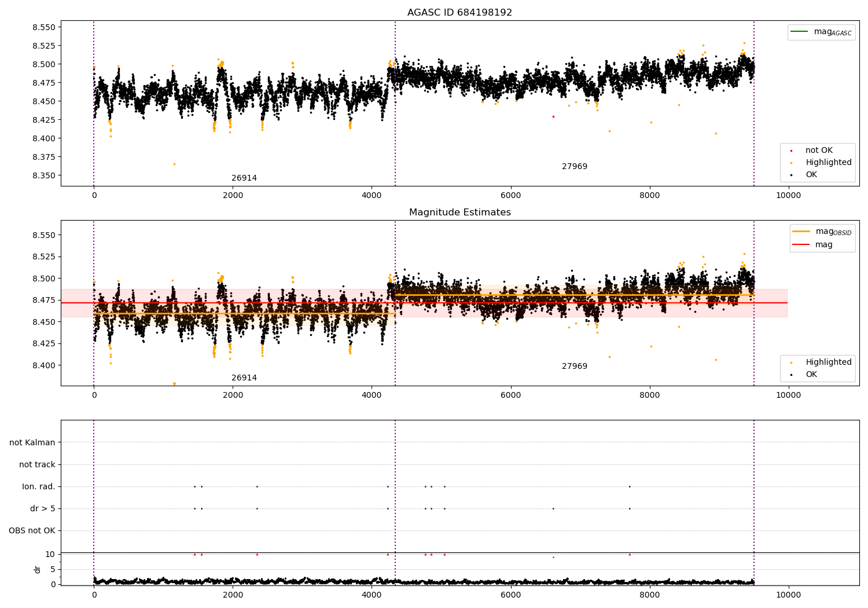868x608 pixels.
Task: Click the 8.350 tick label on the top plot
Action: (x=43, y=175)
